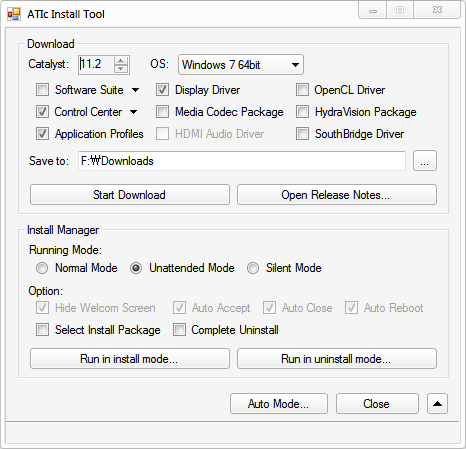Open the OS dropdown showing Windows 7 64bit
466x449 pixels.
click(x=241, y=65)
